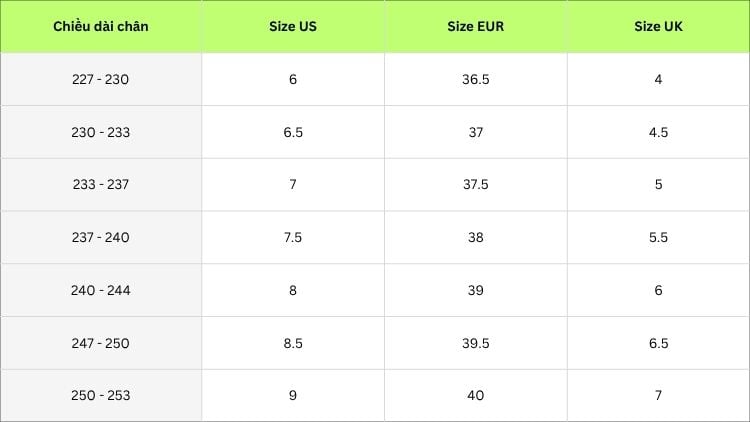
Task: Select the 240 - 244 foot length cell
Action: pyautogui.click(x=101, y=290)
